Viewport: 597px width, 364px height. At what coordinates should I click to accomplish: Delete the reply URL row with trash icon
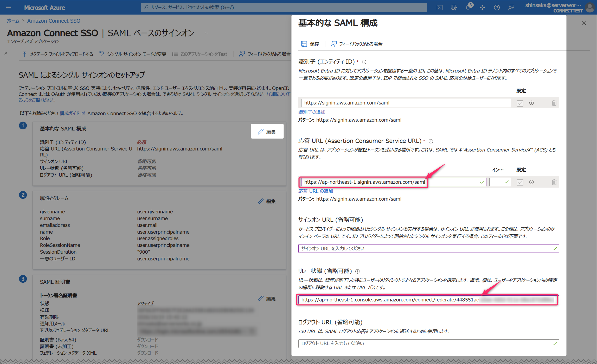pos(554,182)
